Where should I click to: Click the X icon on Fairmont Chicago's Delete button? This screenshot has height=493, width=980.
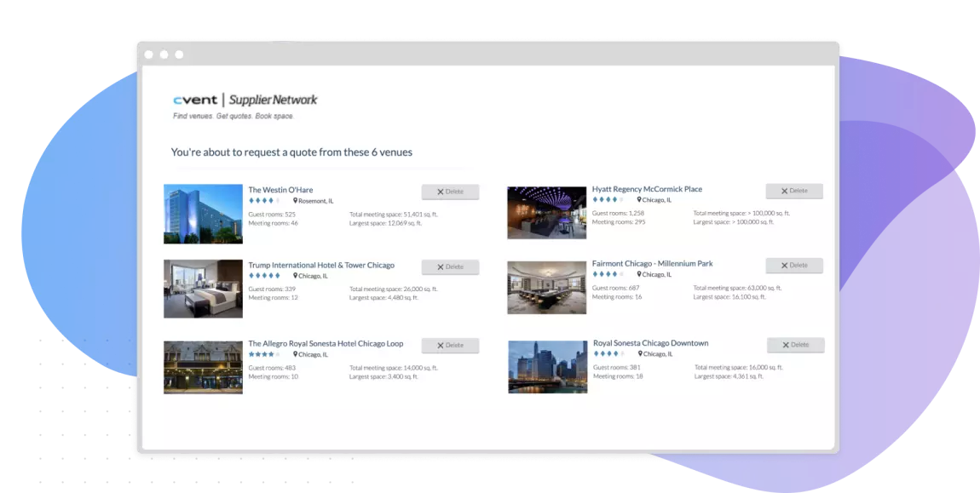pos(783,265)
